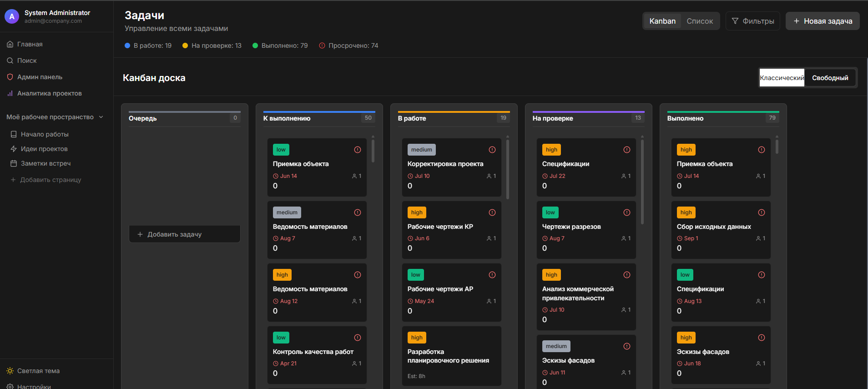868x389 pixels.
Task: Click scrollbar in К выполнению column
Action: coord(373,151)
